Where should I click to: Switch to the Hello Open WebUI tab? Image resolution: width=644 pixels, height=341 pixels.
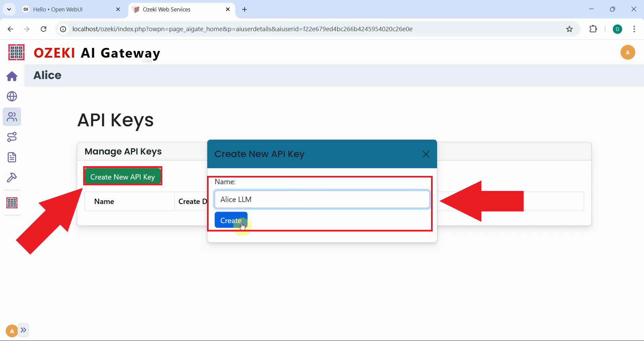pos(59,9)
